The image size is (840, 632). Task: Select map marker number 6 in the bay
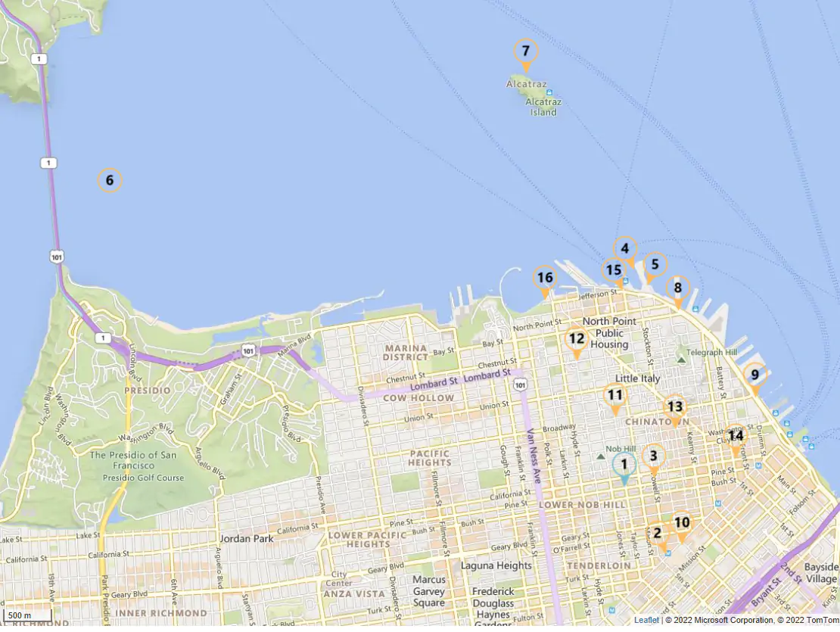(x=110, y=180)
